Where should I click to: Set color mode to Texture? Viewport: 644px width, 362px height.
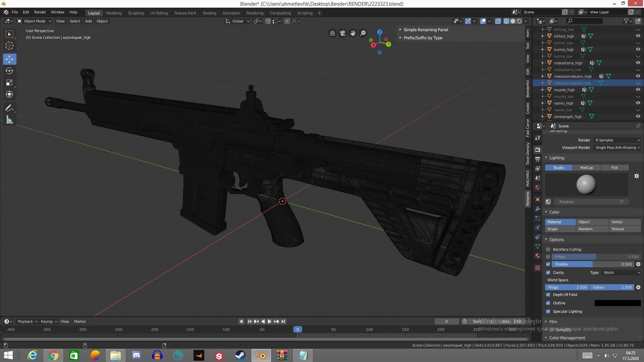pos(625,229)
